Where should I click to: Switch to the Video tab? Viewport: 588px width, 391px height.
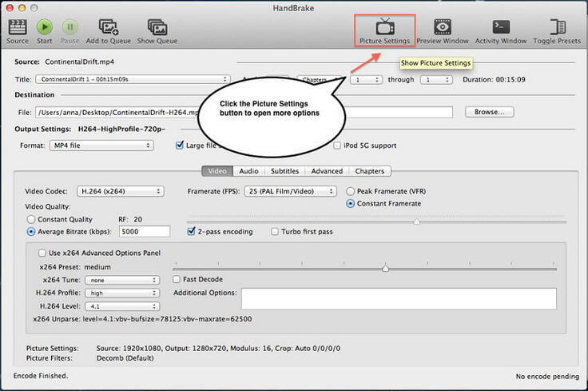click(217, 171)
